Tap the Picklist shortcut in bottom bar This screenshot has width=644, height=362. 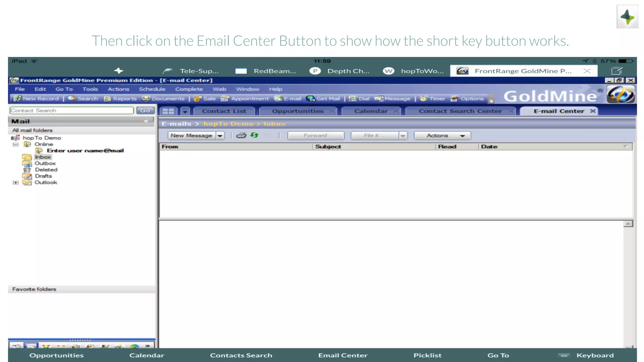[427, 355]
